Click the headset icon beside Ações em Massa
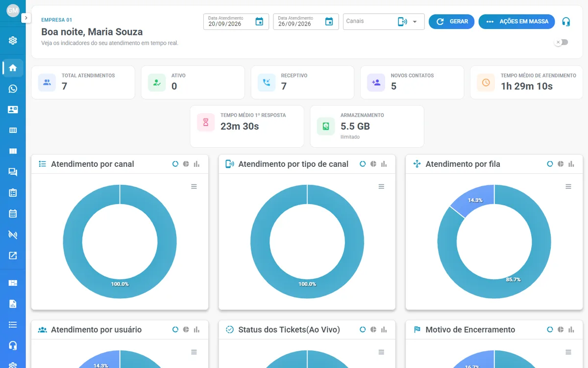588x368 pixels. coord(566,22)
